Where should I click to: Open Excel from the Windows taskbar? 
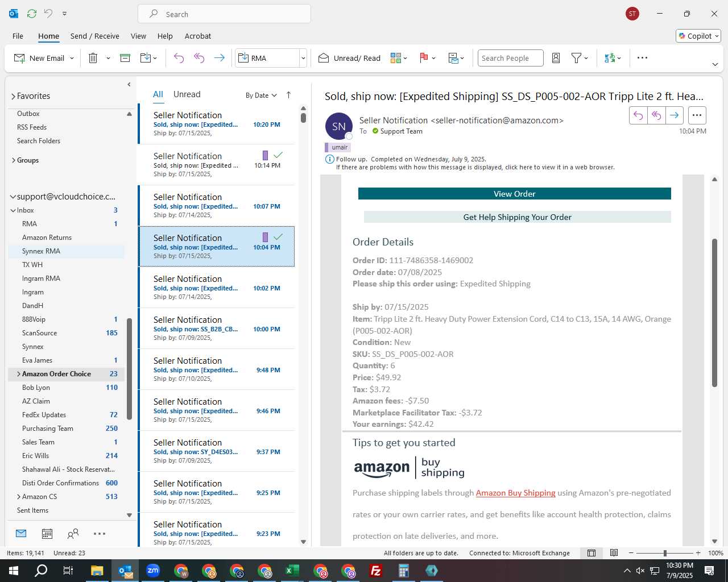[x=292, y=571]
